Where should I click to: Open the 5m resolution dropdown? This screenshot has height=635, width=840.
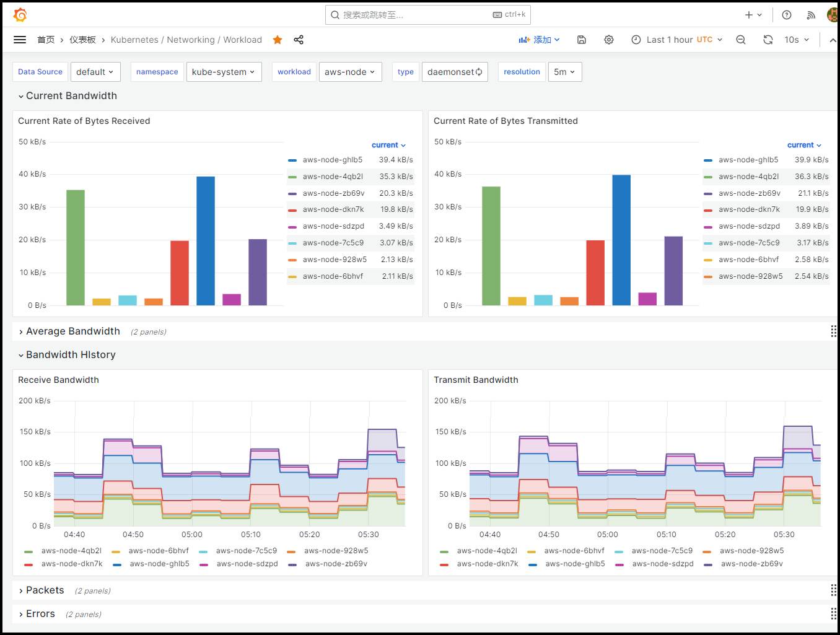click(565, 72)
